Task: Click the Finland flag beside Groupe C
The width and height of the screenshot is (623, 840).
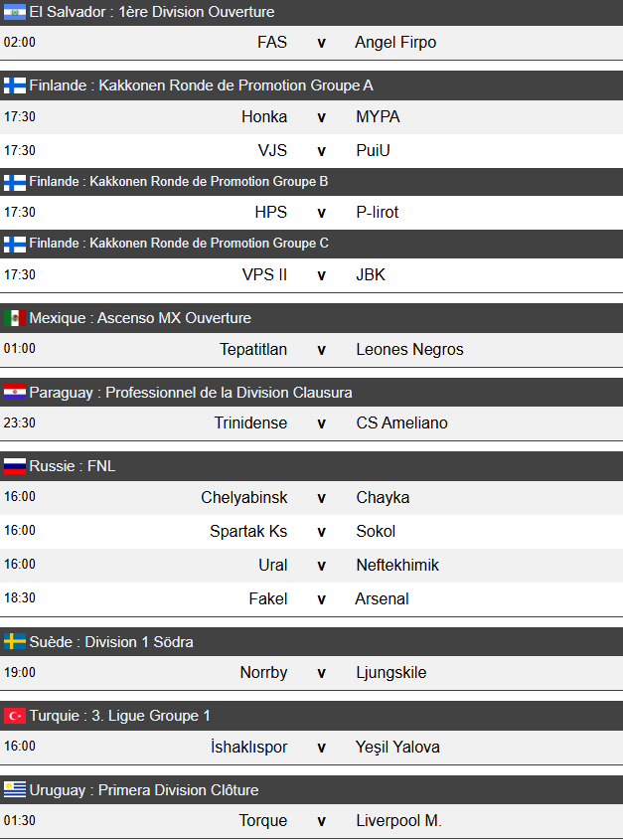Action: click(x=15, y=244)
